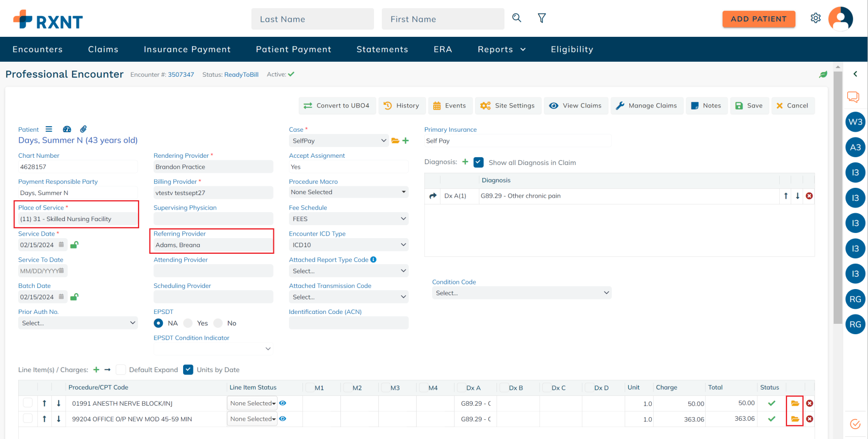Screen dimensions: 868x439
Task: Expand the Reports menu
Action: pos(502,49)
